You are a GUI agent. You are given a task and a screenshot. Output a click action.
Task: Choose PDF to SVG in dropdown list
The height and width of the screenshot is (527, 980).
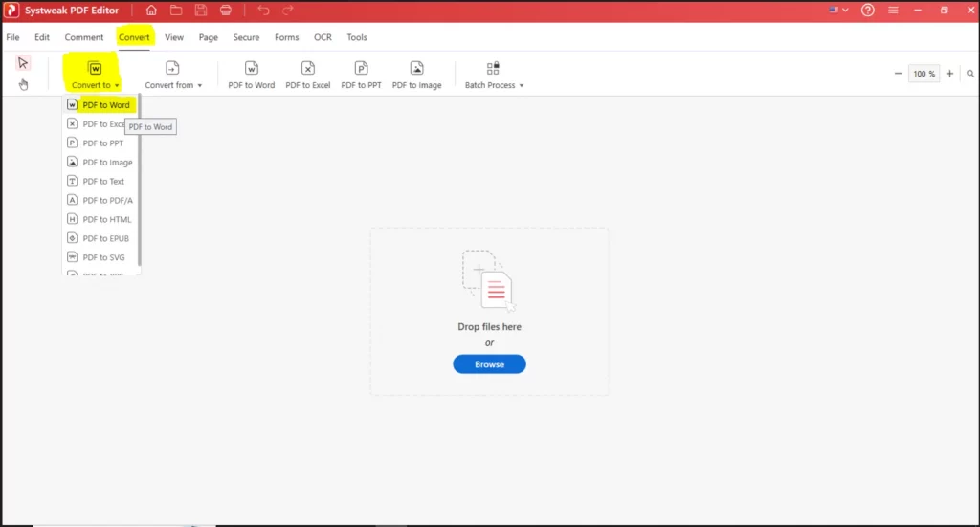click(100, 257)
